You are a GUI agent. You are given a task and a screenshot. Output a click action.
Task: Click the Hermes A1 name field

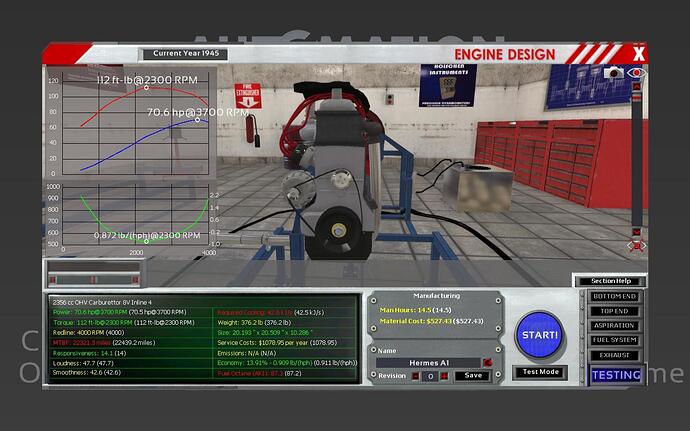point(429,361)
